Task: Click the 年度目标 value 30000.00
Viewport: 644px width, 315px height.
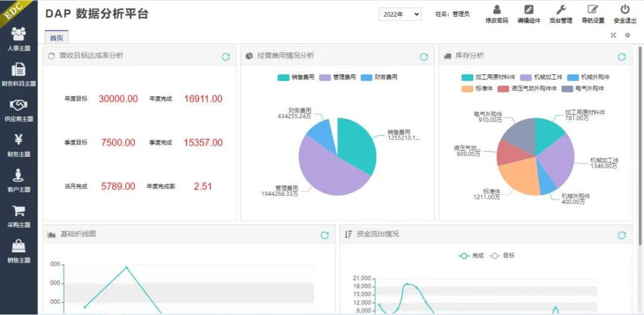Action: 118,99
